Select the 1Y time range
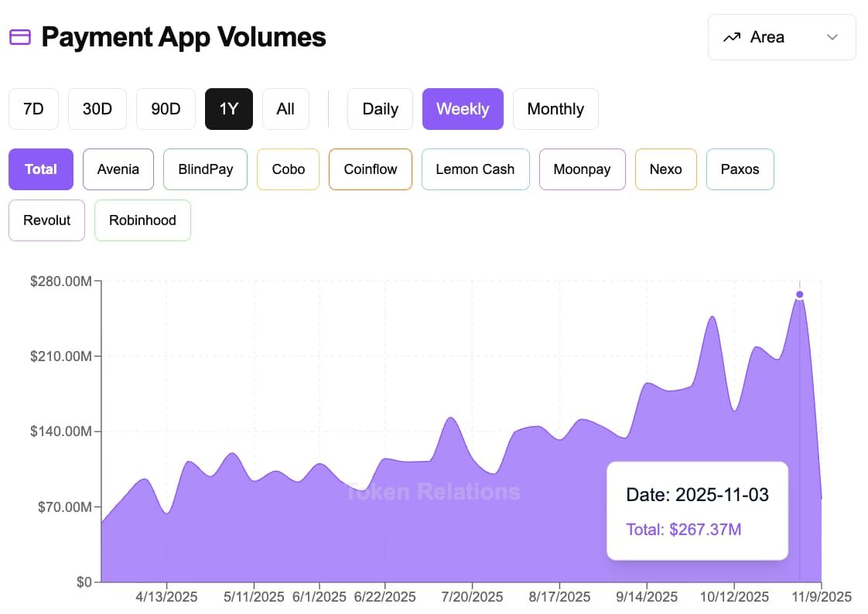The image size is (868, 614). click(229, 109)
